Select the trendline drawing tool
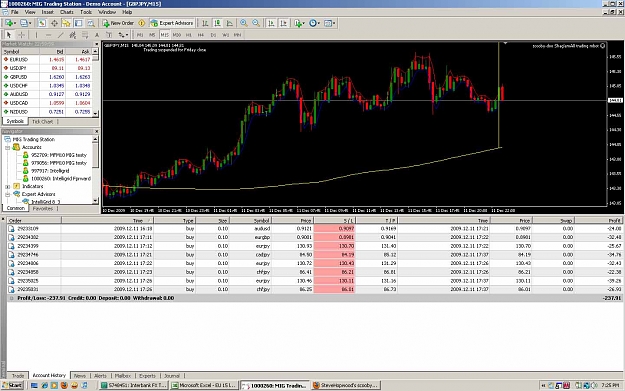Image resolution: width=625 pixels, height=391 pixels. point(60,35)
